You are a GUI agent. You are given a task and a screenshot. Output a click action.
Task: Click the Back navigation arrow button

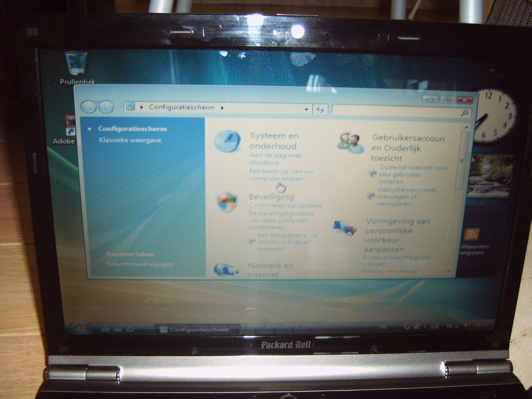(89, 107)
